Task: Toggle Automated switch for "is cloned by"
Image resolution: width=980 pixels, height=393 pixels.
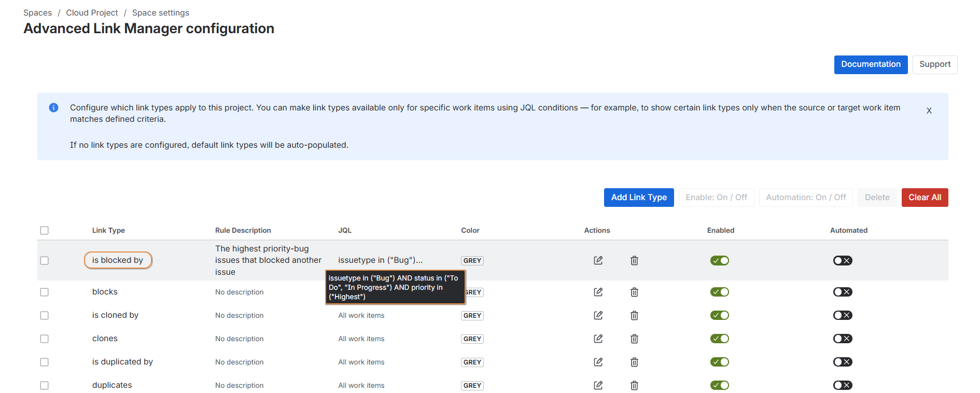Action: coord(843,315)
